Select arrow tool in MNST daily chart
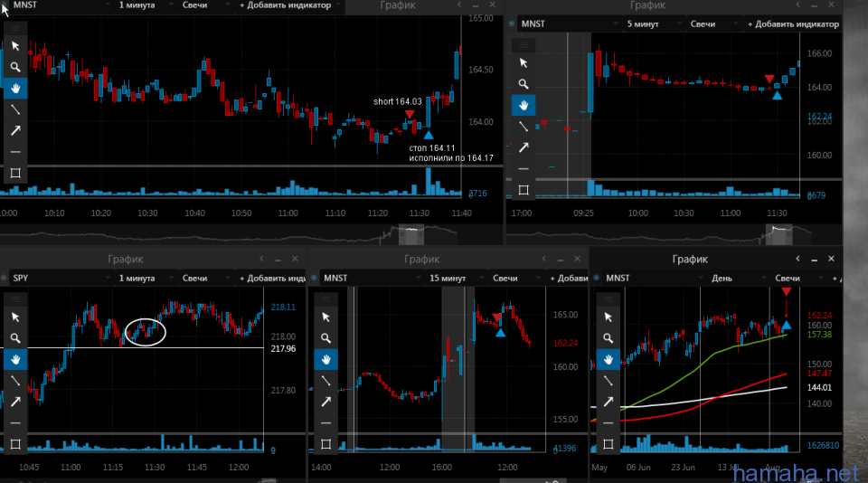Image resolution: width=868 pixels, height=483 pixels. [608, 402]
